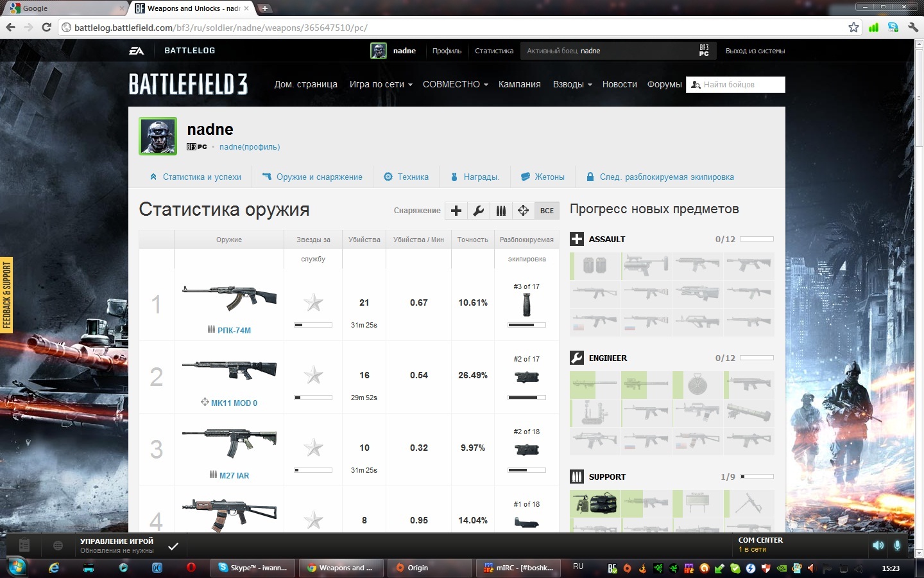This screenshot has width=924, height=578.
Task: Open the M27 IAR weapon link
Action: pyautogui.click(x=234, y=475)
